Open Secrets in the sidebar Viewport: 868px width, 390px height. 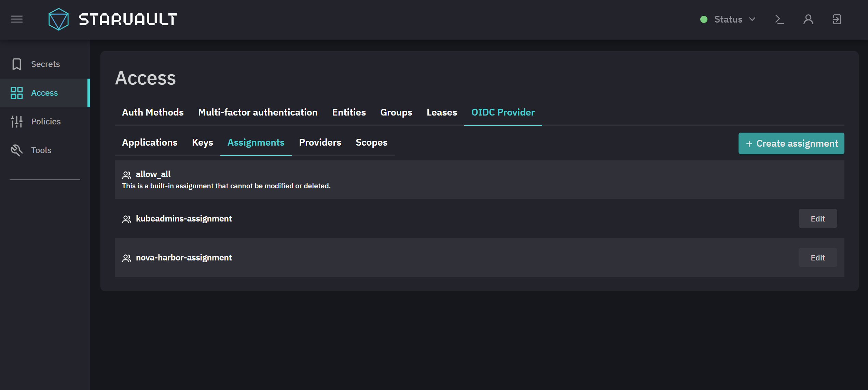[x=45, y=64]
